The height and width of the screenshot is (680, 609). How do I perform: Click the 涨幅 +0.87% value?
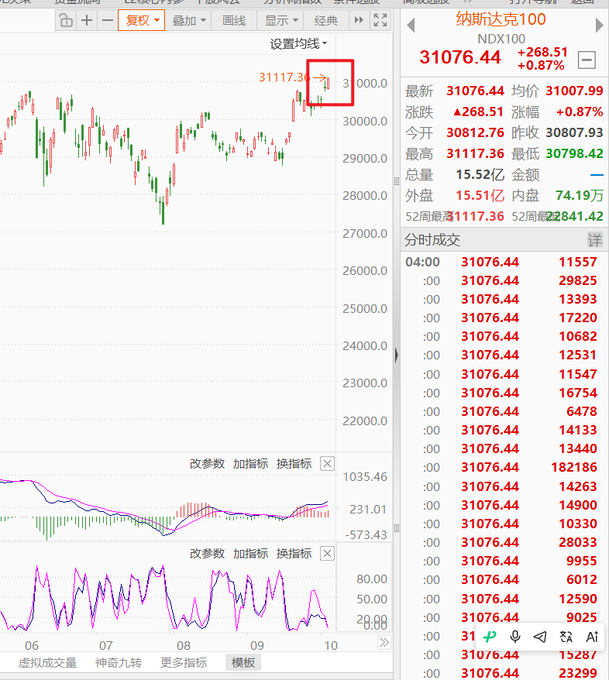(x=580, y=112)
